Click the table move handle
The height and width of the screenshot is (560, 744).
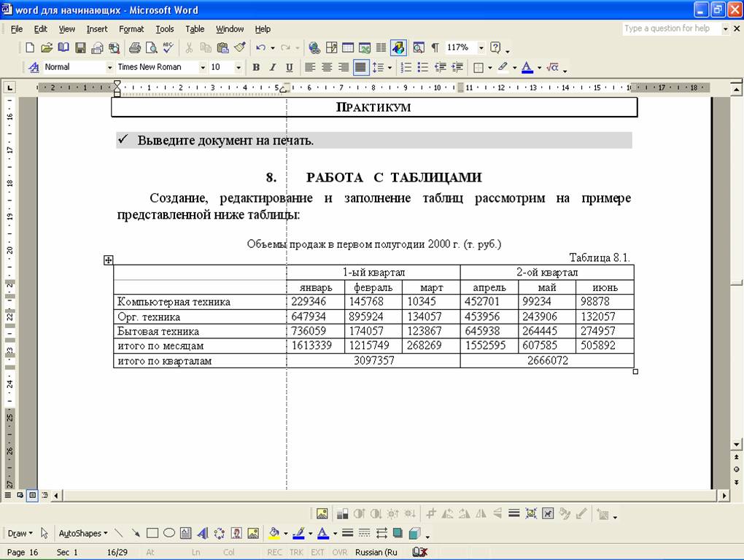click(108, 260)
